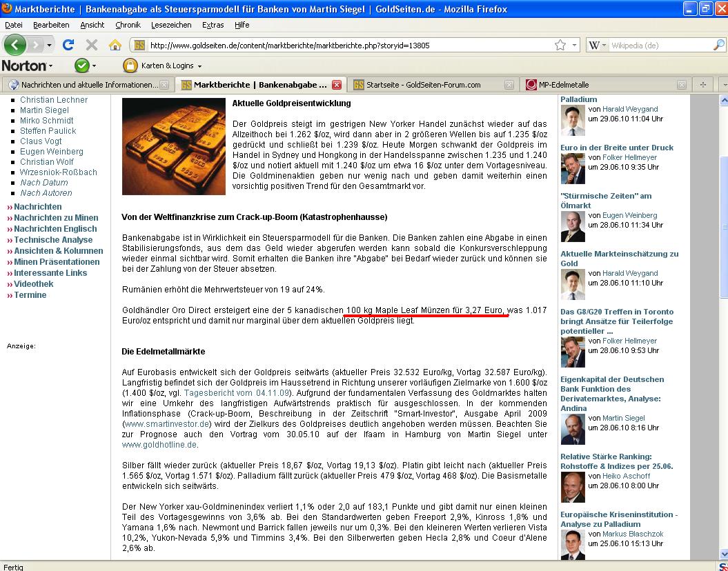Open Relative Stärke Ranking article
The image size is (728, 571).
pos(617,461)
